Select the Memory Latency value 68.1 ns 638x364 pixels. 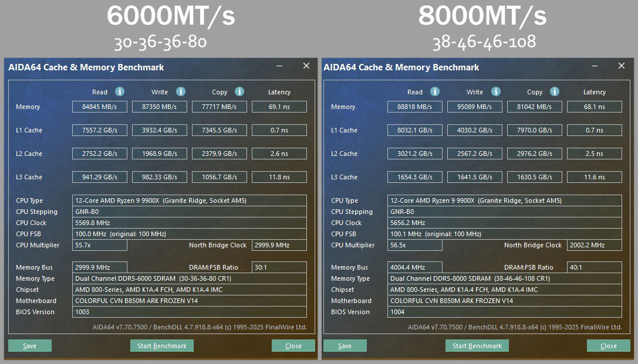coord(595,107)
